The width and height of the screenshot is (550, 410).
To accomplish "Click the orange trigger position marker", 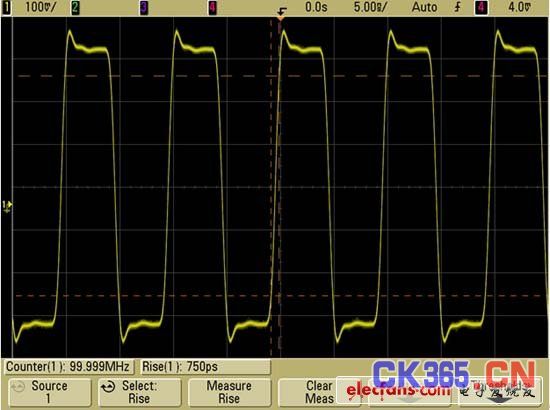I will coord(281,16).
